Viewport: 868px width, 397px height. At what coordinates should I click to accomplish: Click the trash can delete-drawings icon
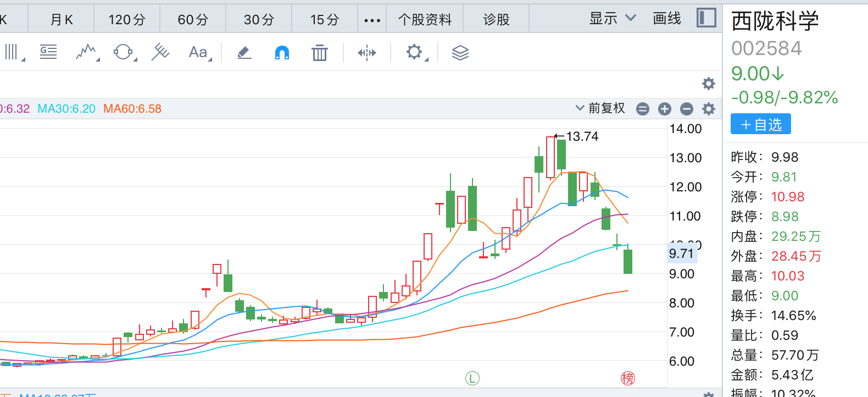click(319, 53)
